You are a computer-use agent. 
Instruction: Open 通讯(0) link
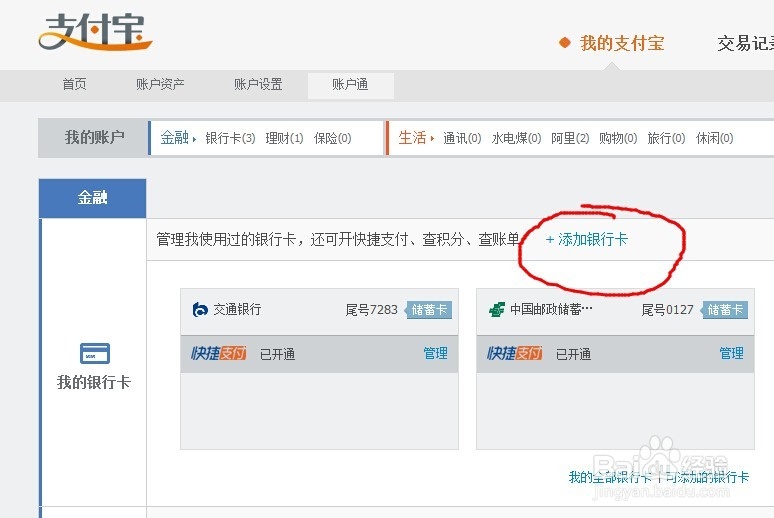[462, 138]
